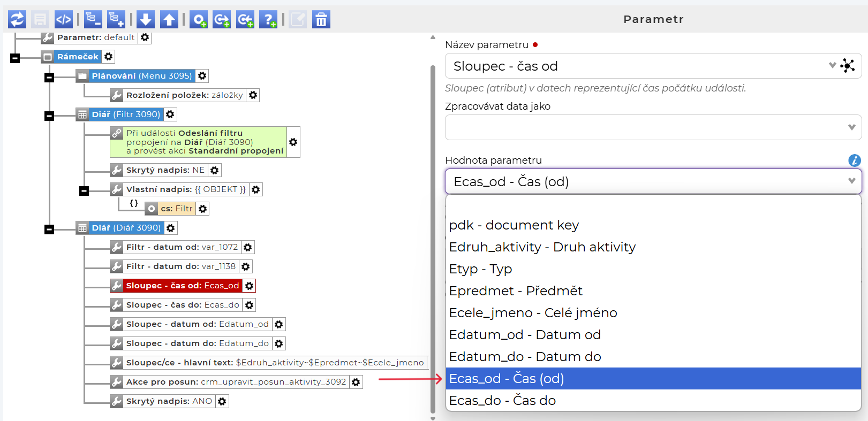Screen dimensions: 868x421
Task: Collapse the Plánování (Menu 3095) node
Action: (x=49, y=78)
